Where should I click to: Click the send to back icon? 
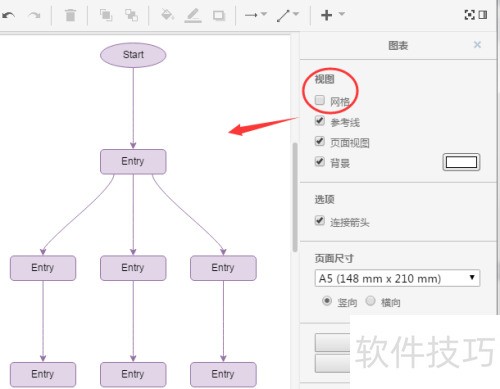click(x=131, y=15)
